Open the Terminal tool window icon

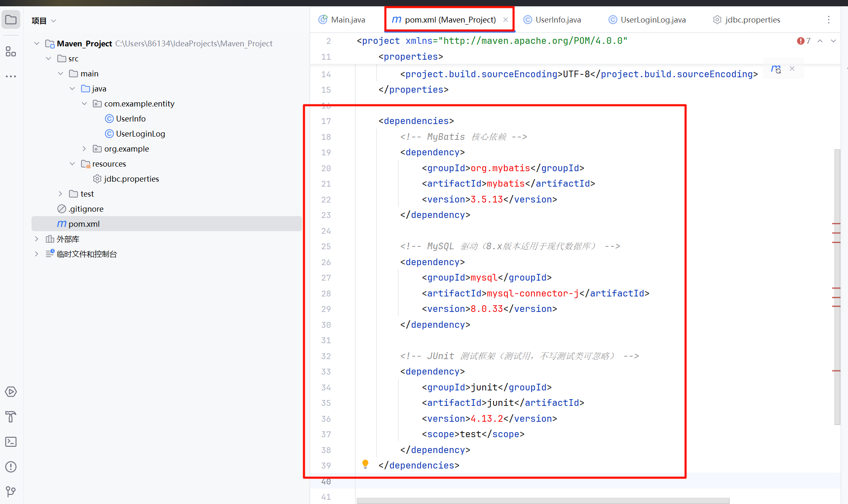coord(11,442)
